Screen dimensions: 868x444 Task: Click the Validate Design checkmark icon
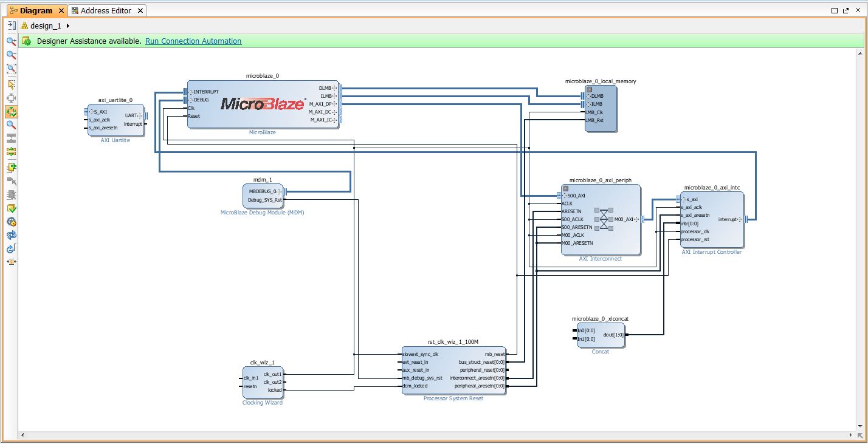pos(11,208)
